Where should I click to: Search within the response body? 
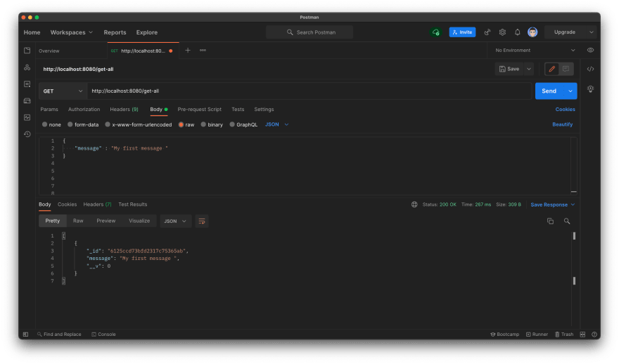[567, 221]
